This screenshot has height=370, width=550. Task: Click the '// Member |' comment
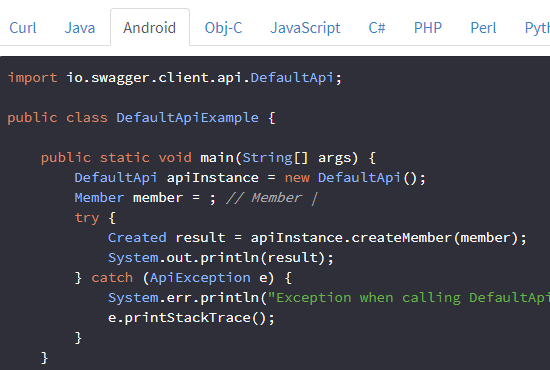272,198
